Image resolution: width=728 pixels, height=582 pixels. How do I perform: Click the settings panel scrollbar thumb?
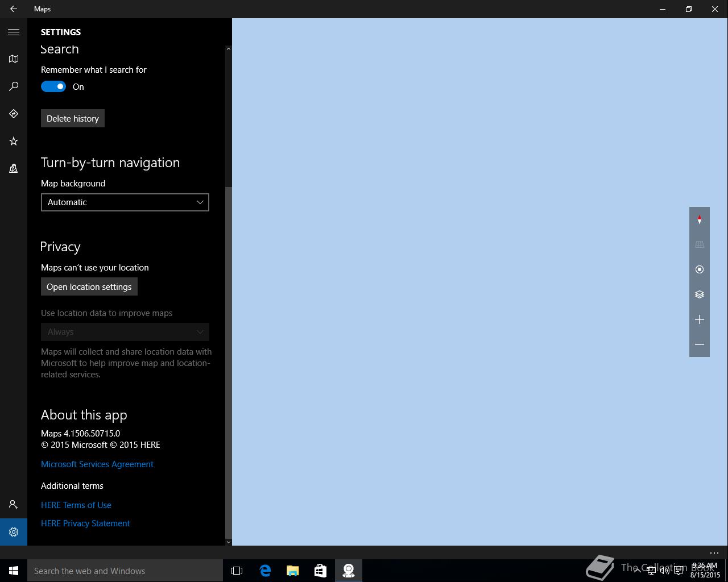(229, 361)
